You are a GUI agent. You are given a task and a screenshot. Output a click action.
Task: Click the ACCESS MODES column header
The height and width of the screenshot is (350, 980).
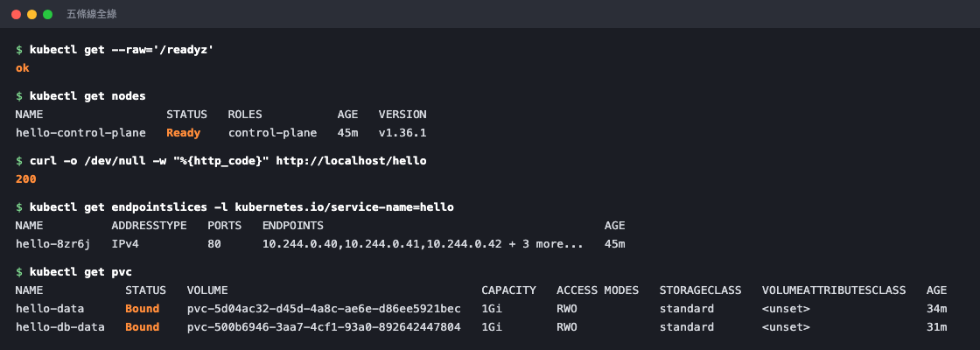tap(598, 290)
